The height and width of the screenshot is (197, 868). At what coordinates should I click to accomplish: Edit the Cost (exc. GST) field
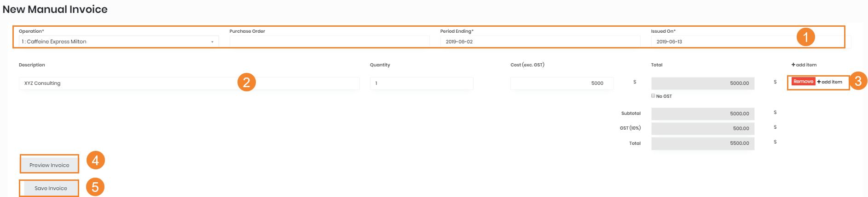click(x=561, y=84)
